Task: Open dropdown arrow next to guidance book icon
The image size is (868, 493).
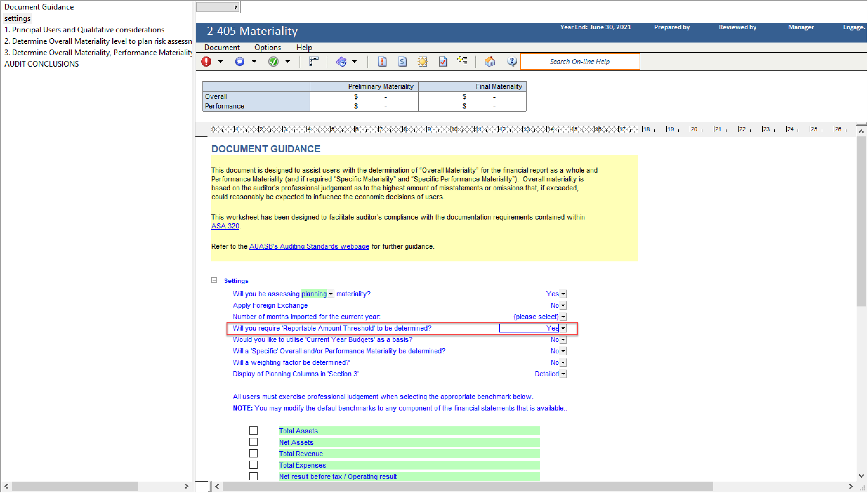Action: point(354,62)
